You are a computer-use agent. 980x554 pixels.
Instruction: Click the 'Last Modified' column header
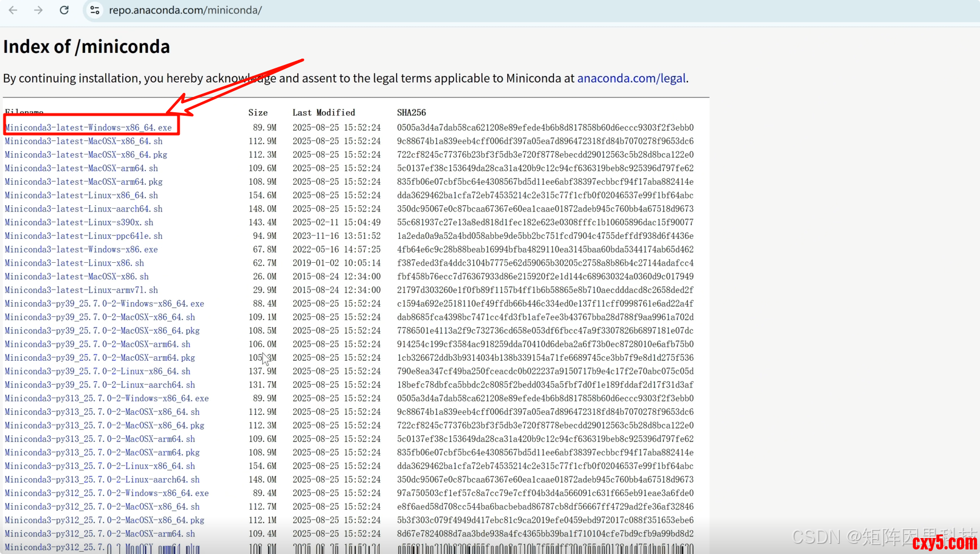[x=324, y=113]
